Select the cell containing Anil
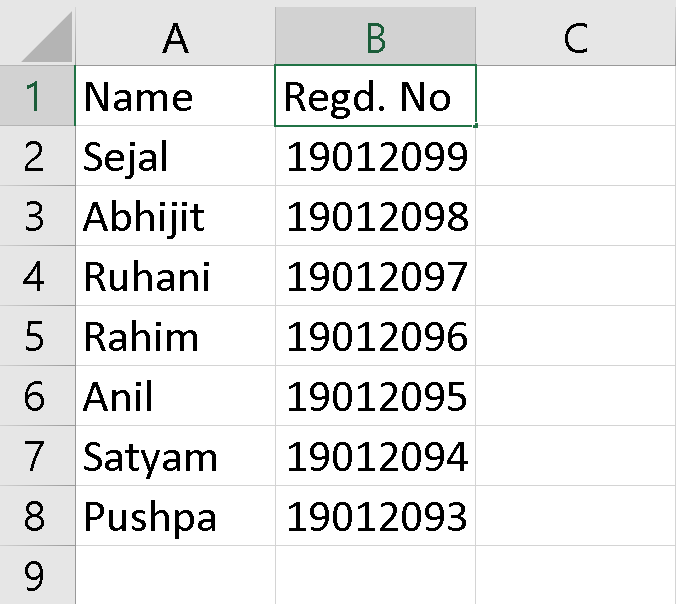The height and width of the screenshot is (604, 676). click(175, 396)
